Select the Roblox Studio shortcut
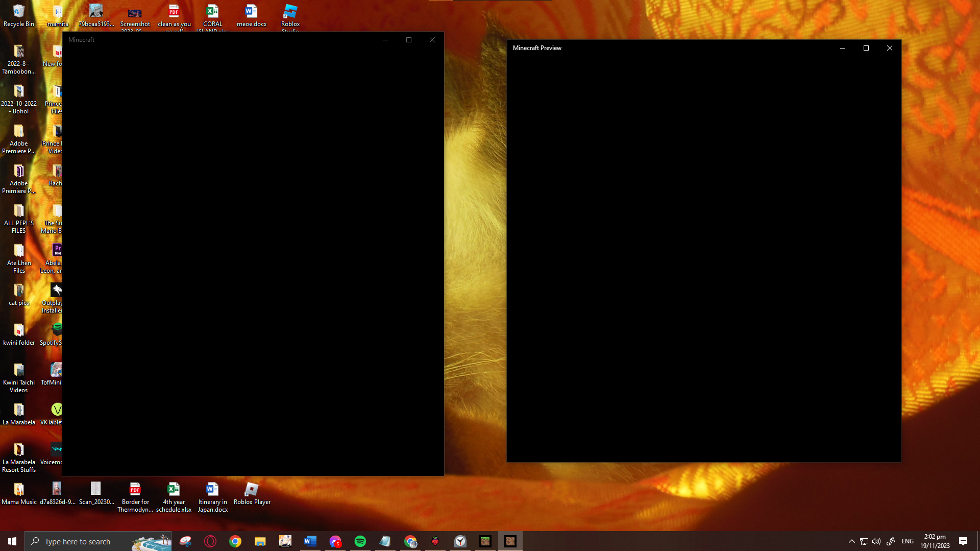 290,17
